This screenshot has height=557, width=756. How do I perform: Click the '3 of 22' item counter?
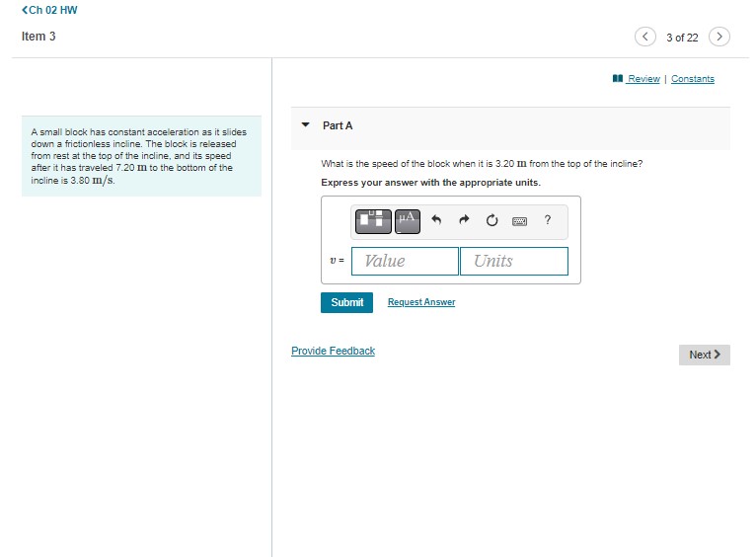(682, 38)
